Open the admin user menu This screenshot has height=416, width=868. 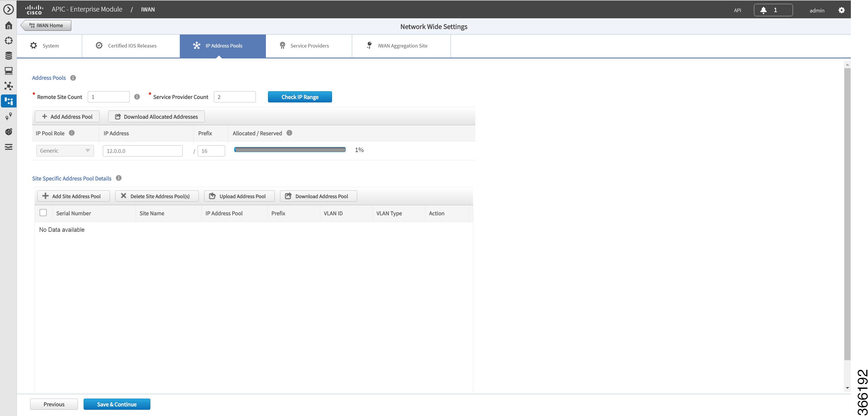[x=817, y=10]
